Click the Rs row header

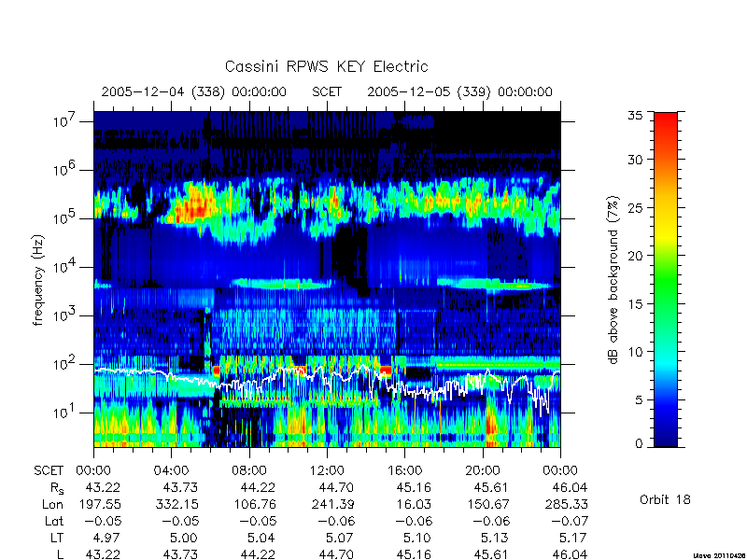[x=57, y=488]
